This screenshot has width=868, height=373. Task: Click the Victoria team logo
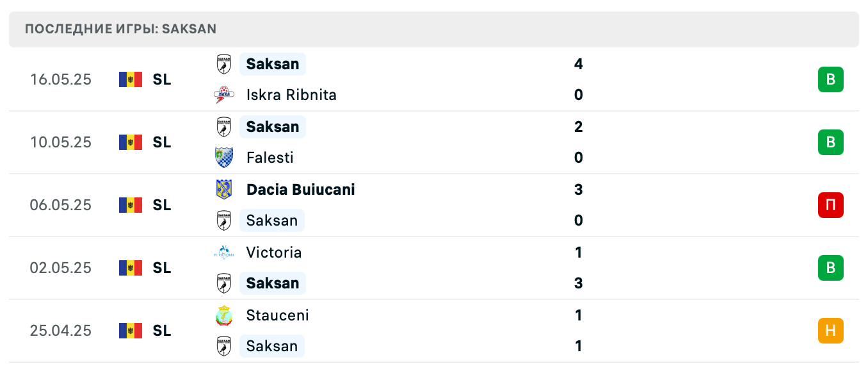point(223,253)
